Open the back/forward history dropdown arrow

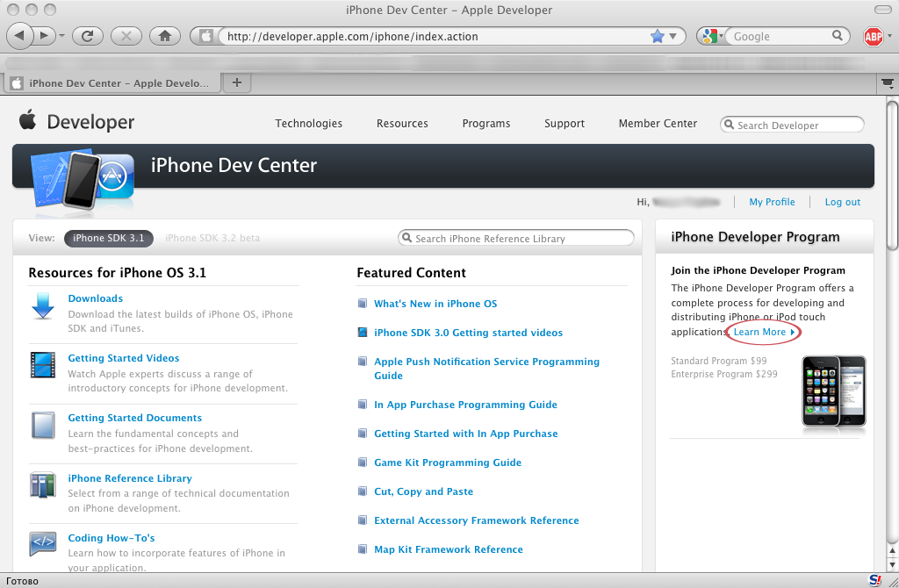click(61, 36)
